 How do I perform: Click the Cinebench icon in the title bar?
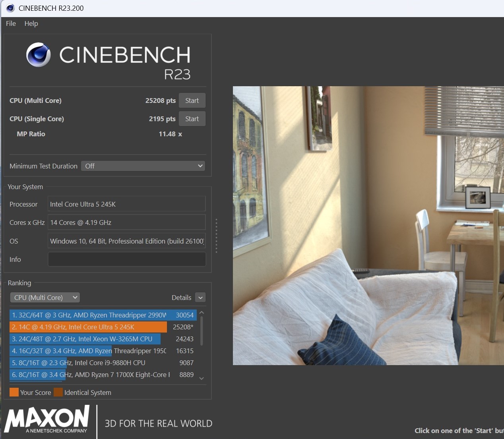point(10,8)
